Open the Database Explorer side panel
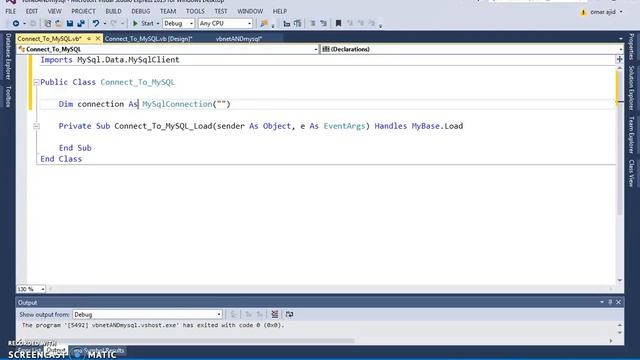Viewport: 640px width, 360px height. 8,56
